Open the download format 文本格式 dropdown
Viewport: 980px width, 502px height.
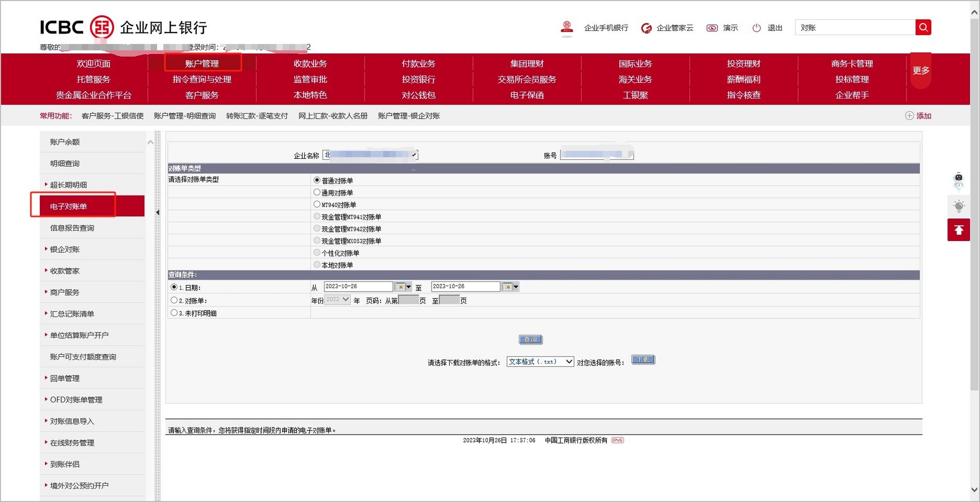pos(540,362)
